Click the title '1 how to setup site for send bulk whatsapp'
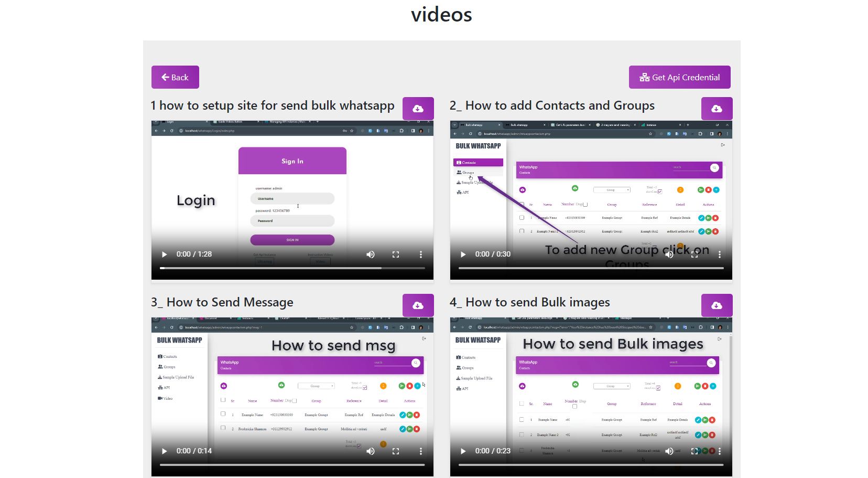This screenshot has width=868, height=478. click(x=273, y=105)
